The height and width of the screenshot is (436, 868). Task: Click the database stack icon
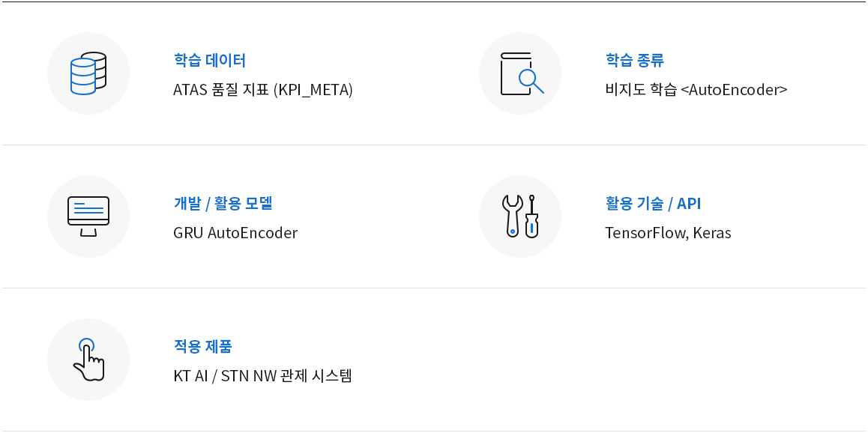(88, 73)
